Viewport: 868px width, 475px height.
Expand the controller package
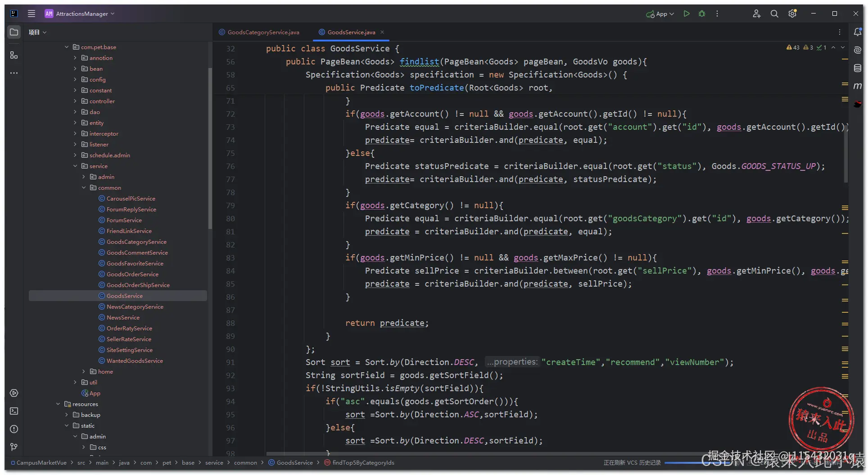tap(75, 101)
